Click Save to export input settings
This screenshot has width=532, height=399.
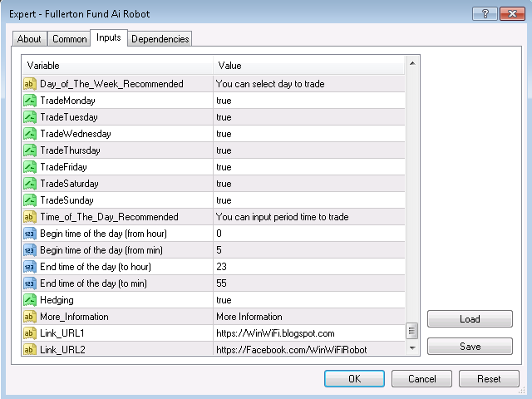tap(470, 347)
